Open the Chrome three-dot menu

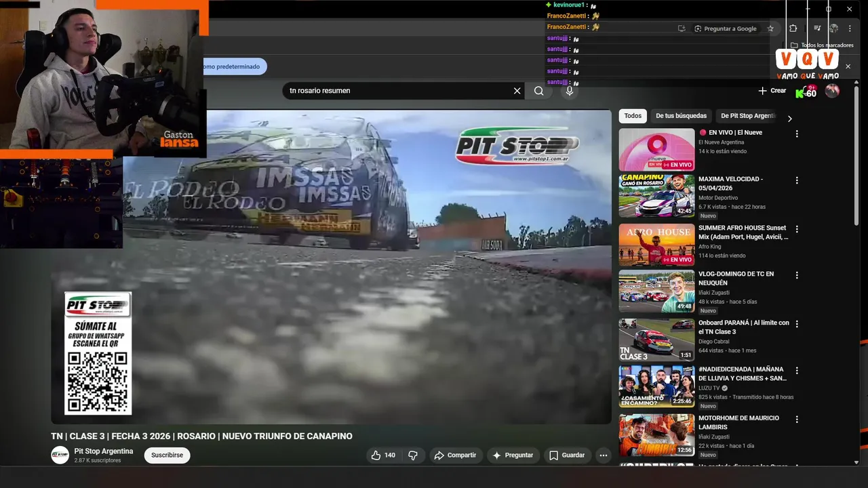pyautogui.click(x=850, y=28)
